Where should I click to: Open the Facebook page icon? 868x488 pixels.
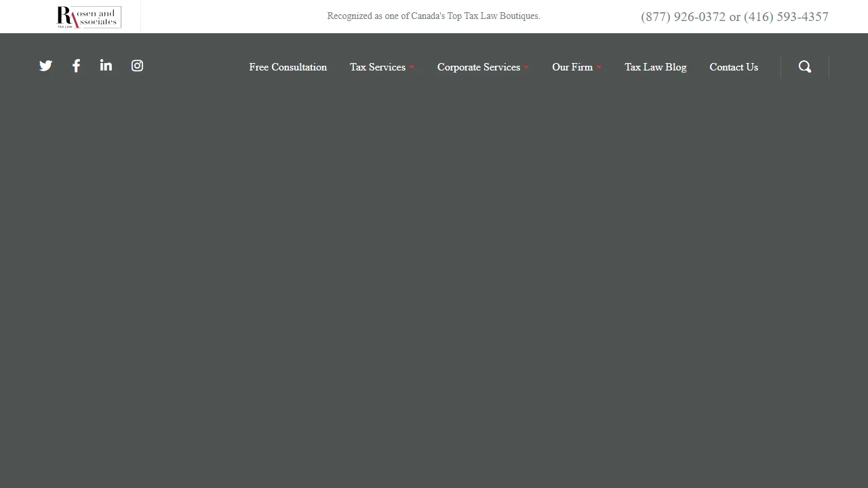[76, 66]
